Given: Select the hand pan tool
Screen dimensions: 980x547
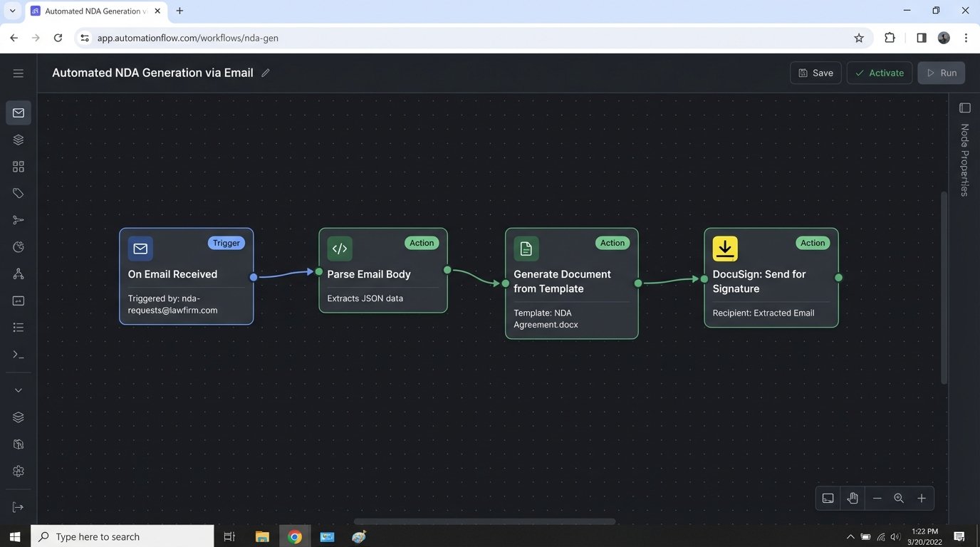Looking at the screenshot, I should point(853,498).
